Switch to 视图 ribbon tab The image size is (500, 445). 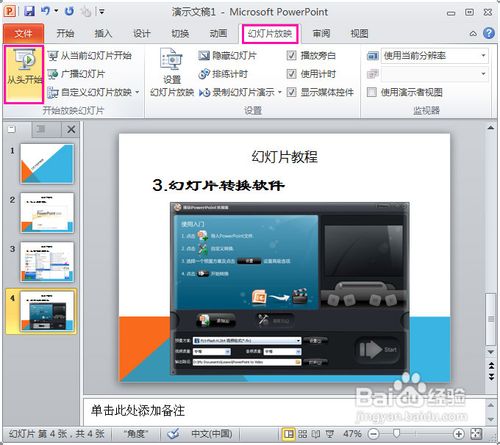pos(359,33)
